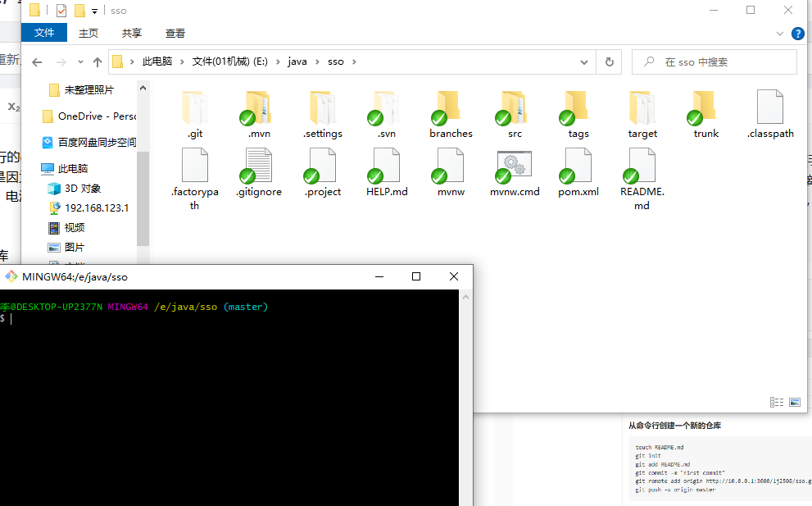The height and width of the screenshot is (506, 812).
Task: Open recent locations dropdown
Action: 80,62
